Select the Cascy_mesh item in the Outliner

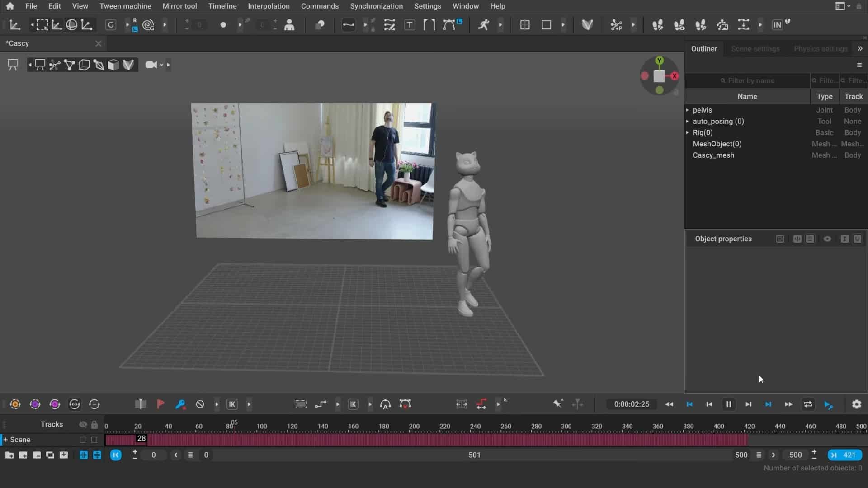coord(713,155)
